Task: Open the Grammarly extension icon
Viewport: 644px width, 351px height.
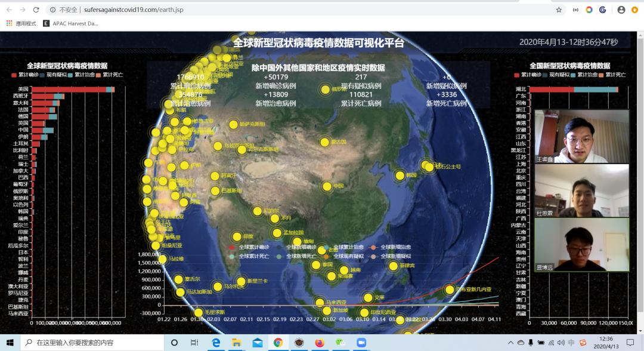Action: 601,10
